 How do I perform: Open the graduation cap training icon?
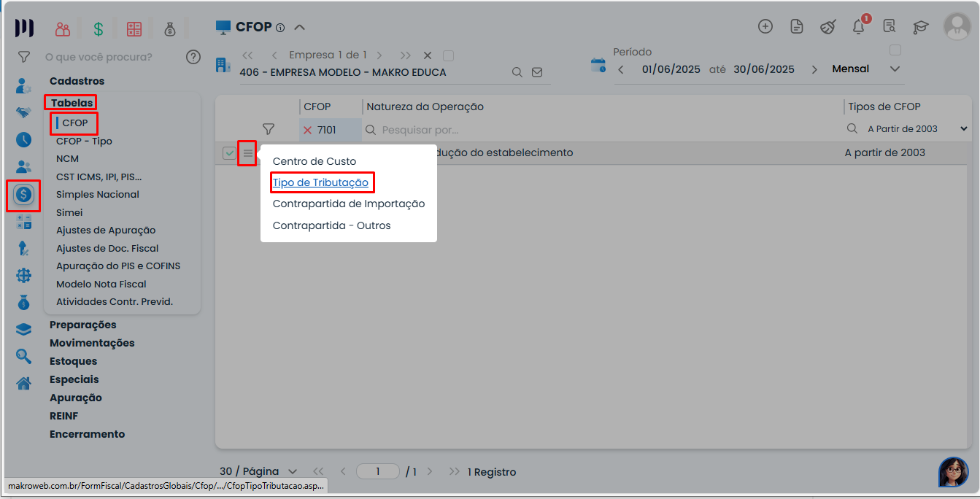pyautogui.click(x=920, y=27)
